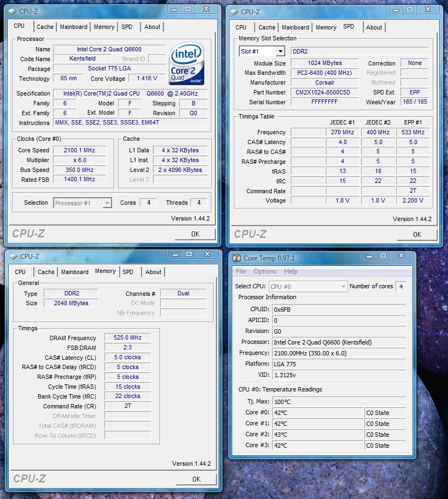Open About tab in the SPD CPU-Z window
The image size is (448, 499).
tap(374, 28)
